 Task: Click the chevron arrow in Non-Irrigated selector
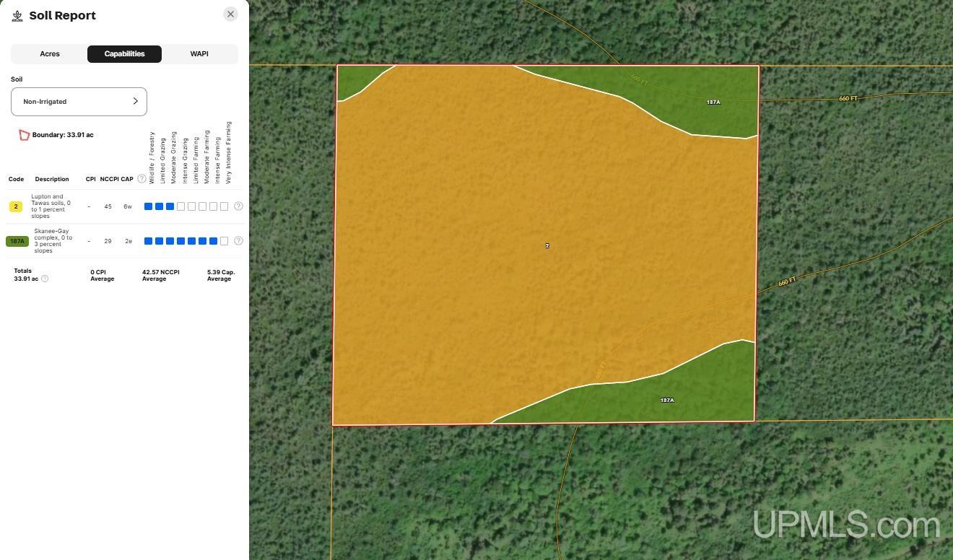[135, 102]
